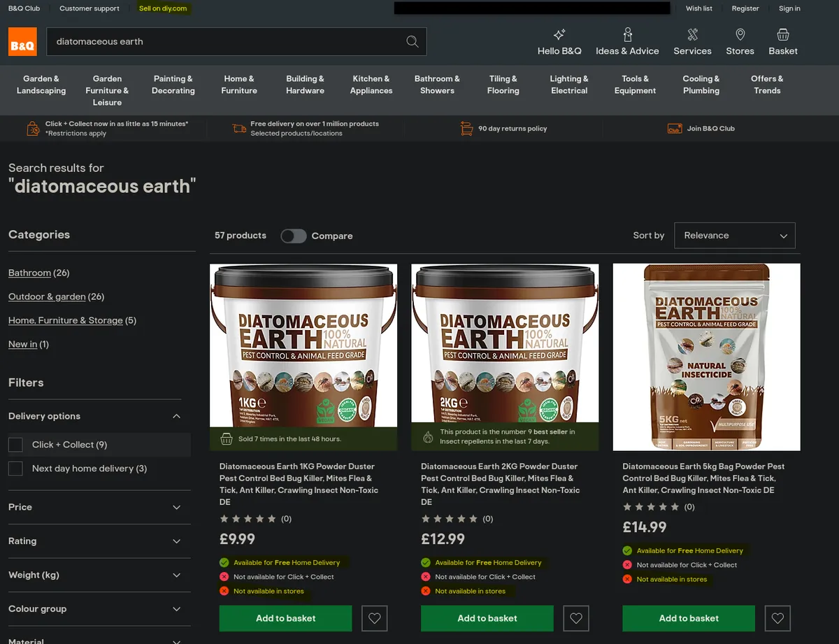
Task: Click the search magnifier icon
Action: [413, 41]
